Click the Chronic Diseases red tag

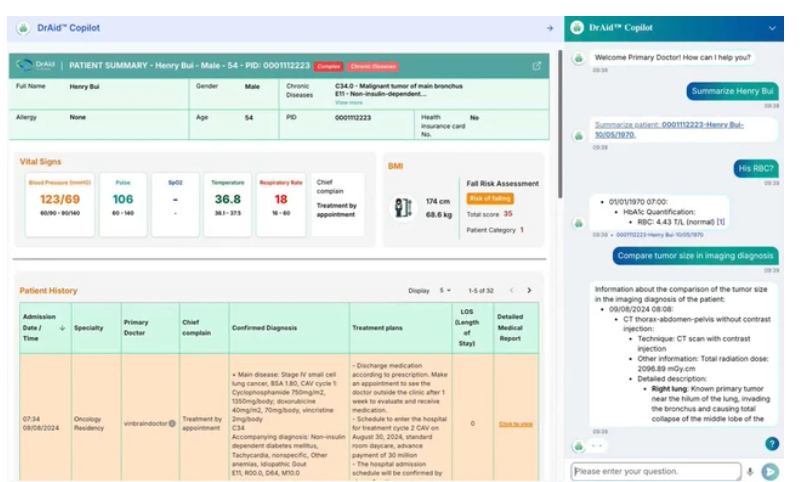pyautogui.click(x=373, y=67)
